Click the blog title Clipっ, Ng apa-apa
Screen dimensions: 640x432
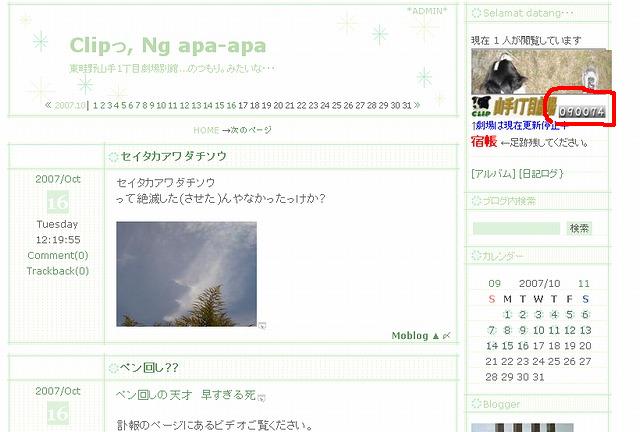[168, 45]
